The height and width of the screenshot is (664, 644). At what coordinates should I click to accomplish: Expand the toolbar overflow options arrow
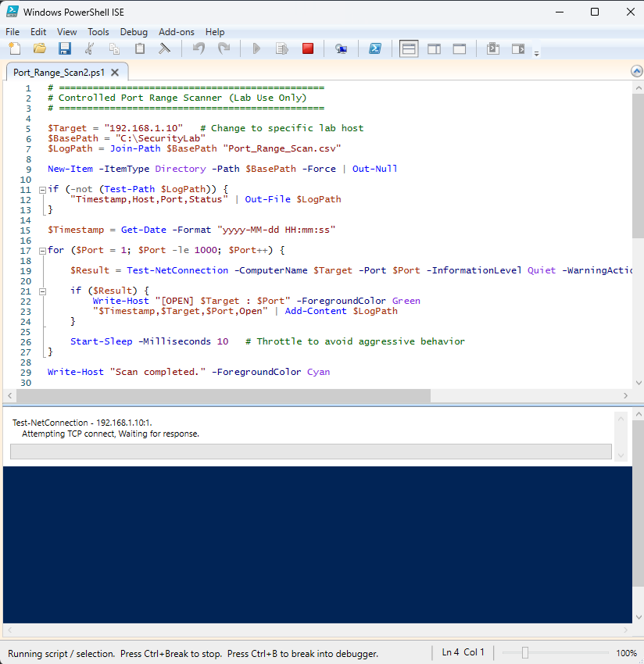tap(536, 53)
